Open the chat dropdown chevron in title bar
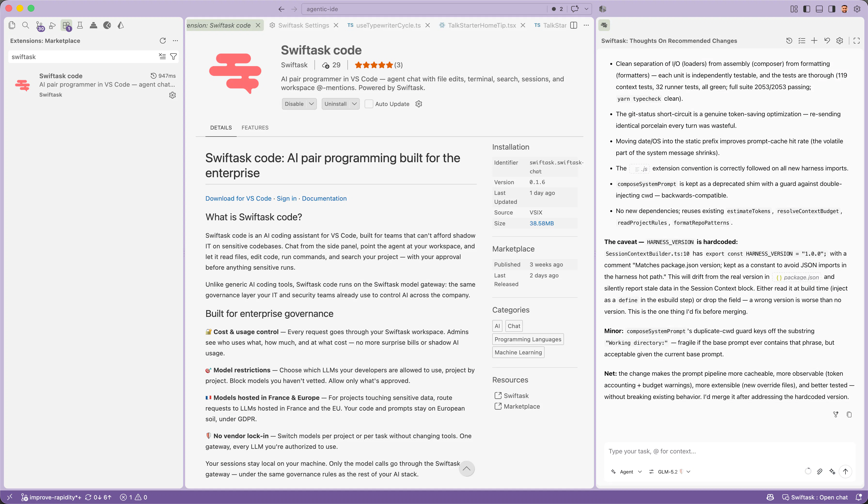The image size is (868, 504). click(x=586, y=9)
